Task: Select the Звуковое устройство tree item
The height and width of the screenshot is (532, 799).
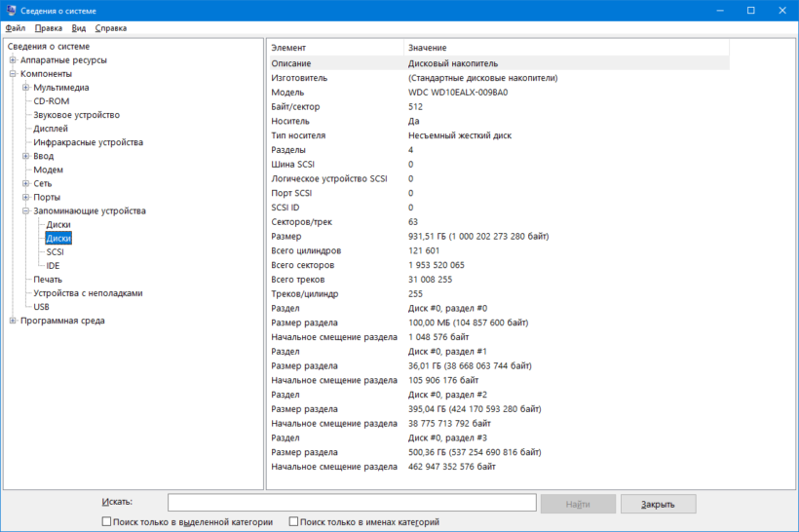Action: coord(76,115)
